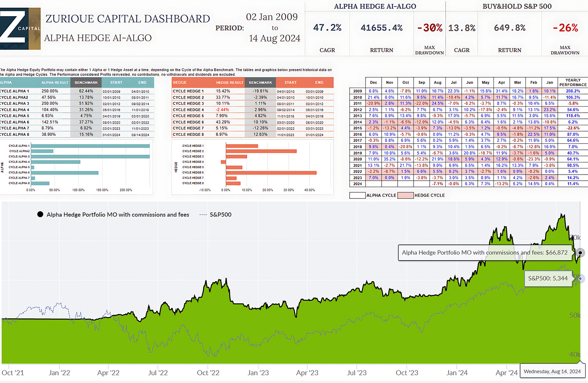Click the -2.44% hedge result for Cycle Hedge 4
The height and width of the screenshot is (383, 588).
223,110
